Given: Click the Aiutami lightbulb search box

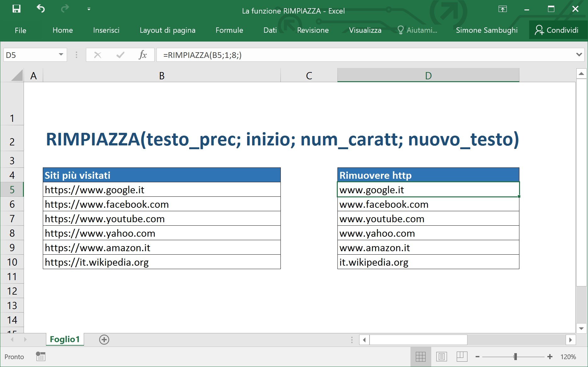Looking at the screenshot, I should point(417,30).
